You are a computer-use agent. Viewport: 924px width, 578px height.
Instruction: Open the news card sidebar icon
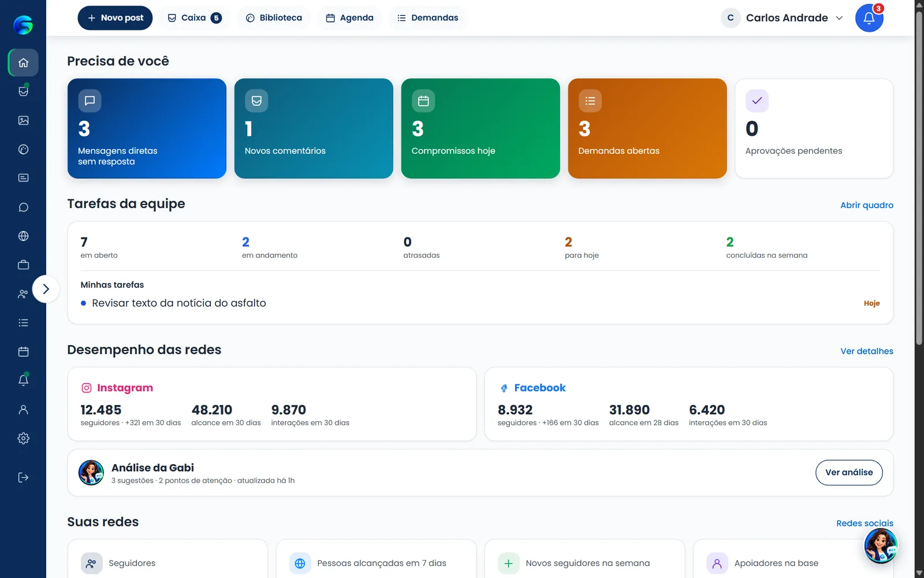tap(23, 178)
